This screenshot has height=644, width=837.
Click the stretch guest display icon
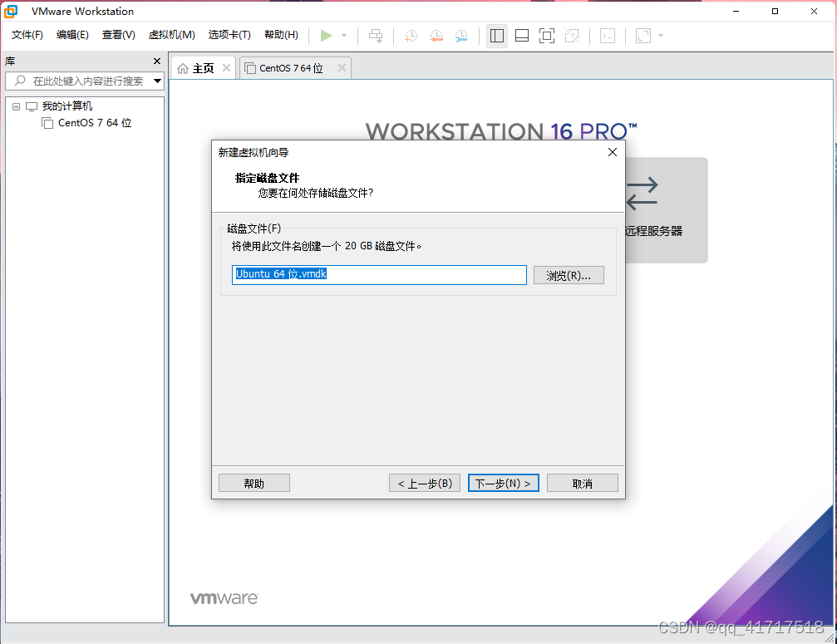tap(643, 36)
